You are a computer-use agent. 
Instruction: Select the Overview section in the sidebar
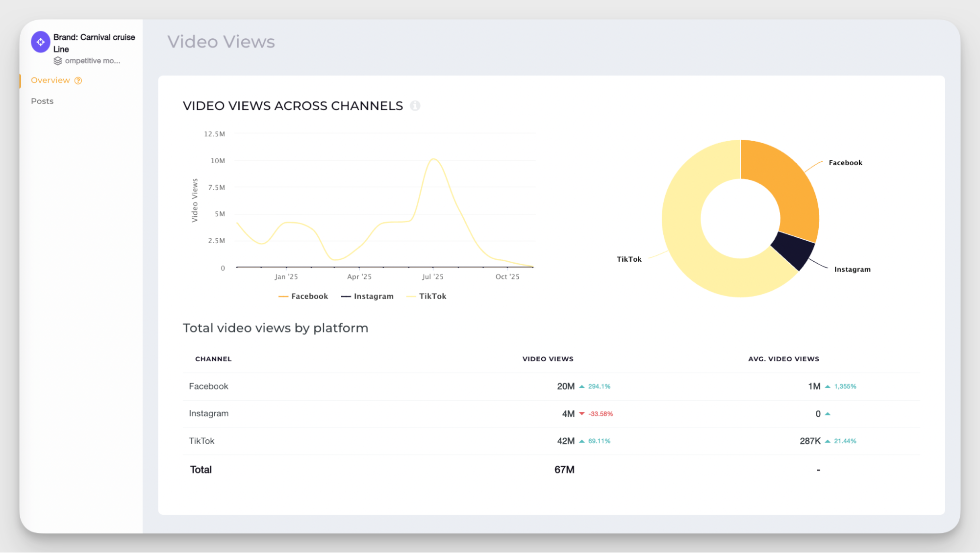[x=50, y=80]
